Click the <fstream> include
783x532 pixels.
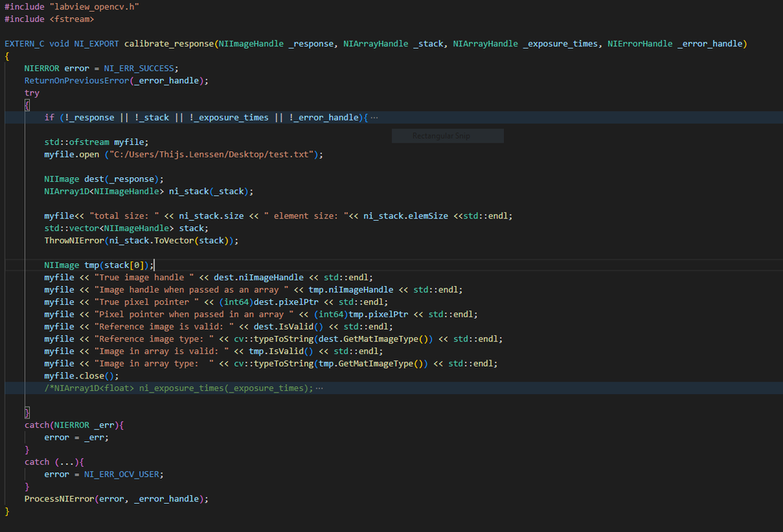point(72,19)
